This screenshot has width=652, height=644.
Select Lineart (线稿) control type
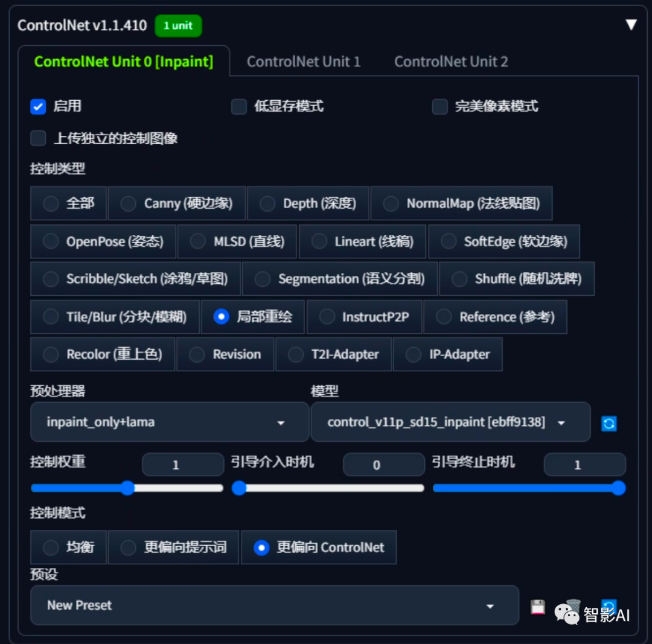tap(363, 241)
